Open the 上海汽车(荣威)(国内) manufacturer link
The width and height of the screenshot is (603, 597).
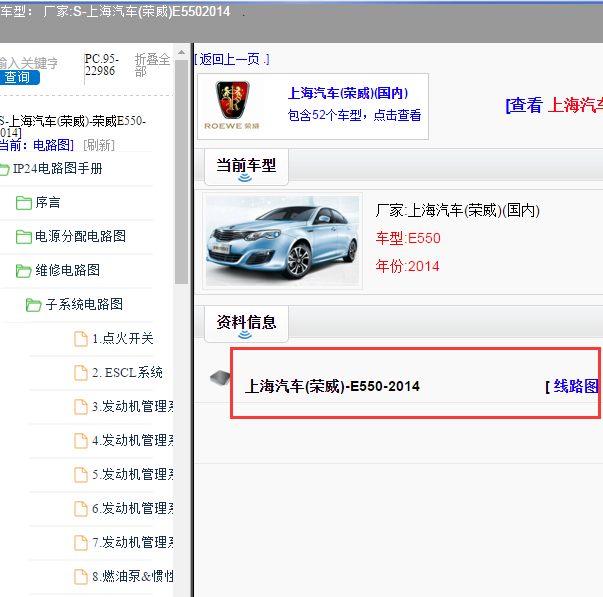point(348,93)
